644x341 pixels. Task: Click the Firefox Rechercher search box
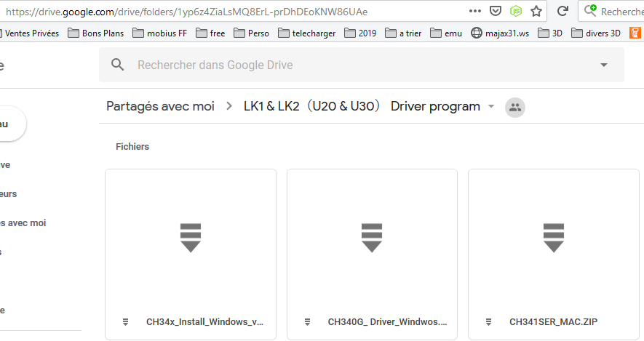(x=612, y=12)
